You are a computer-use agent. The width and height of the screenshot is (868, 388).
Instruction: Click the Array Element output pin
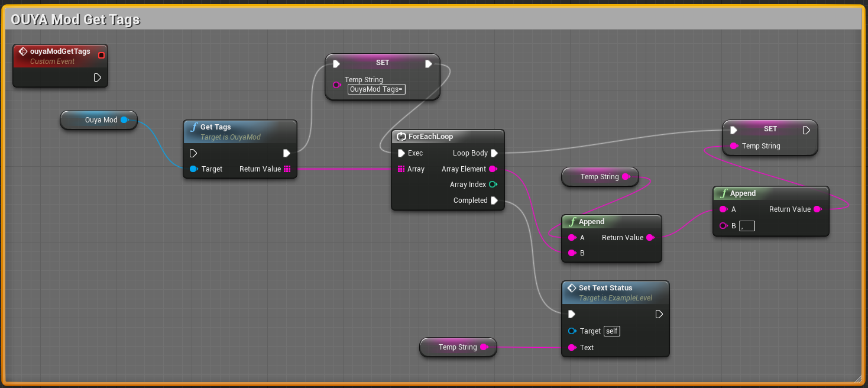tap(493, 169)
